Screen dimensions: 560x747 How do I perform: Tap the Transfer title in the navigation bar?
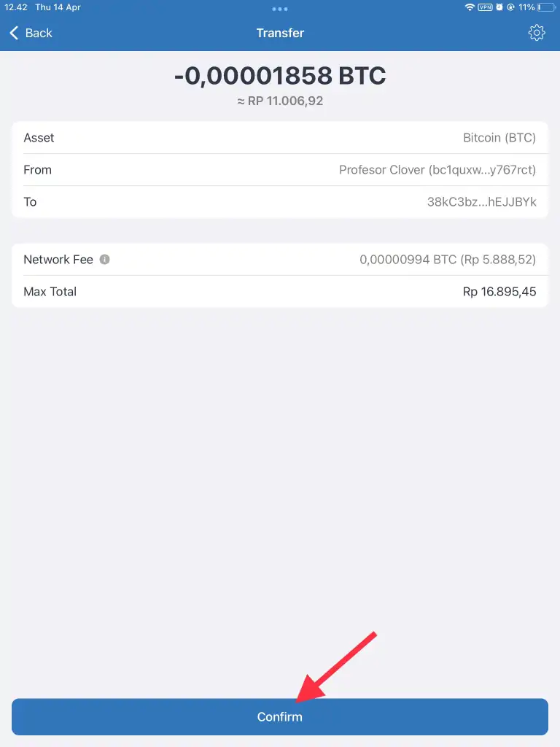[x=280, y=32]
